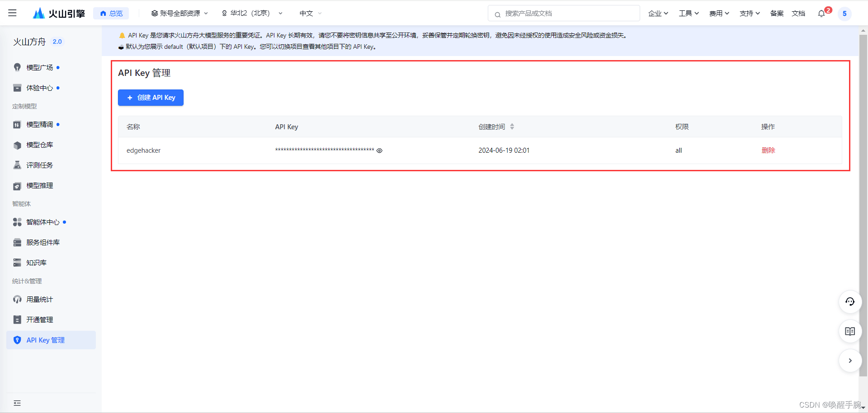Open the notifications bell
The image size is (868, 413).
tap(822, 14)
